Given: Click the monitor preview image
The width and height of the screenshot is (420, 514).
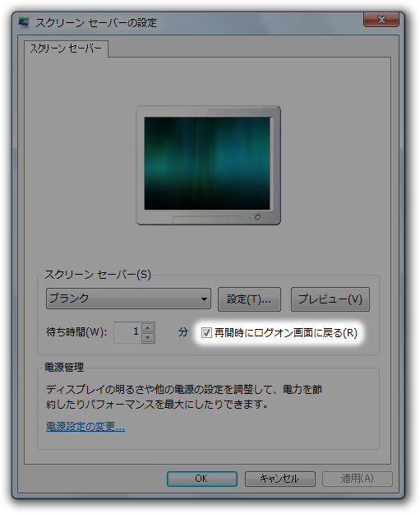Looking at the screenshot, I should pos(209,165).
